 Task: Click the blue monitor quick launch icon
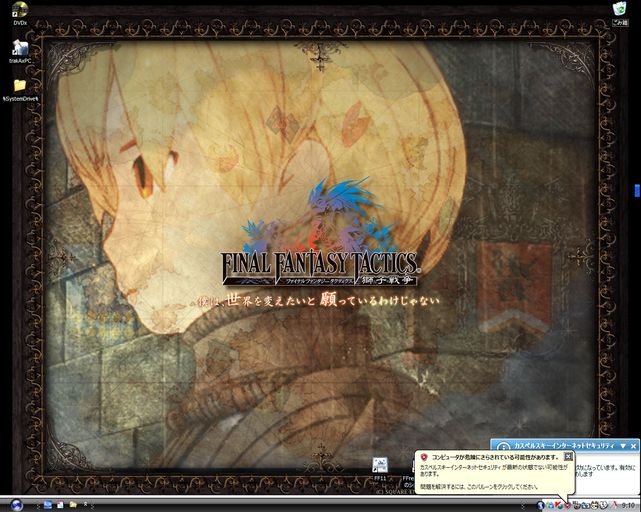coord(48,505)
